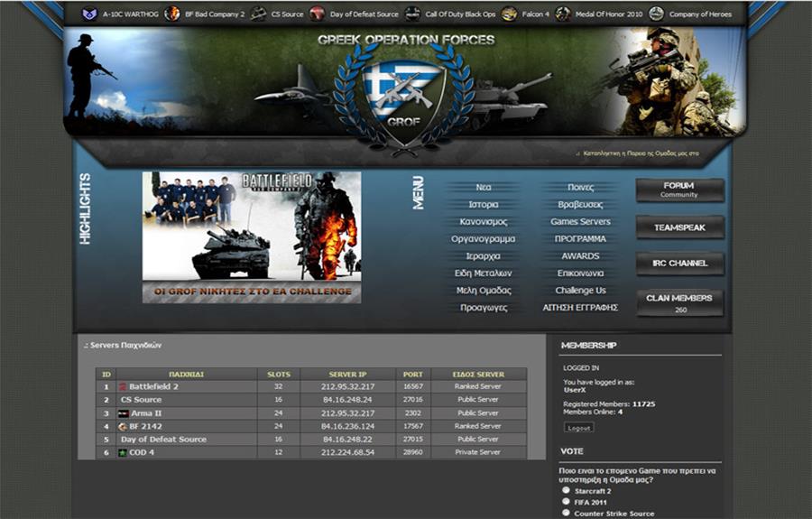
Task: Click the Arma II server name
Action: pyautogui.click(x=146, y=413)
